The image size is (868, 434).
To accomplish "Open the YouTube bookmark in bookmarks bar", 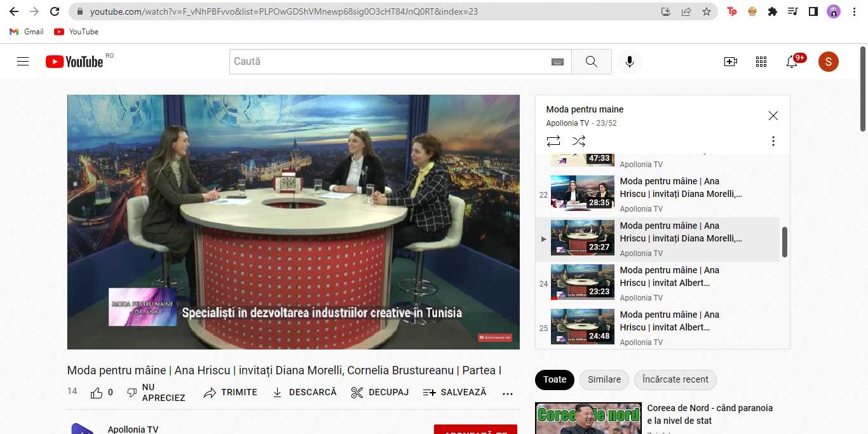I will 76,32.
